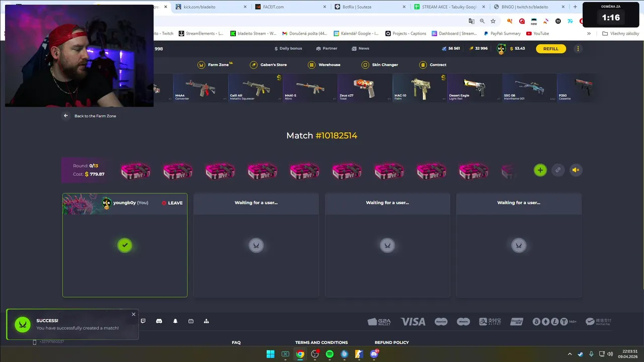Switch to the BINGO twitch.tv/bladeito tab

point(529,7)
